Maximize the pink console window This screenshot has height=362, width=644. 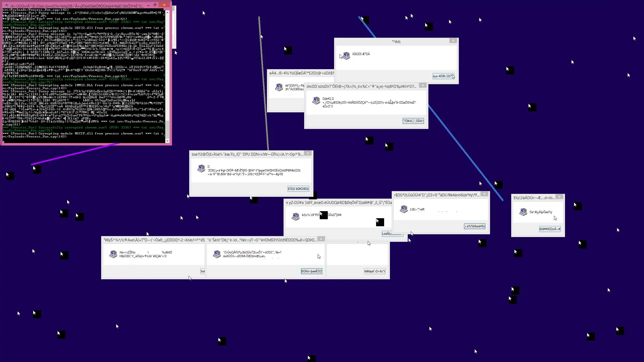pos(155,5)
